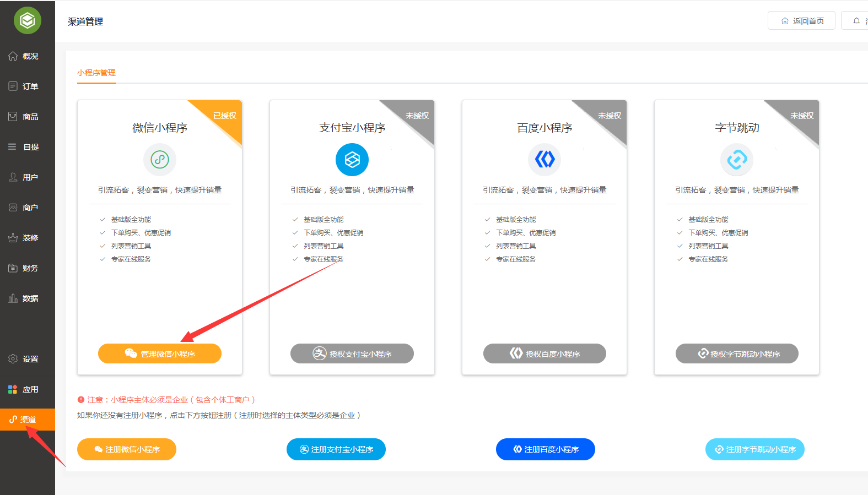Click 基础版全功能 in the WeChat card
This screenshot has height=495, width=868.
(131, 220)
